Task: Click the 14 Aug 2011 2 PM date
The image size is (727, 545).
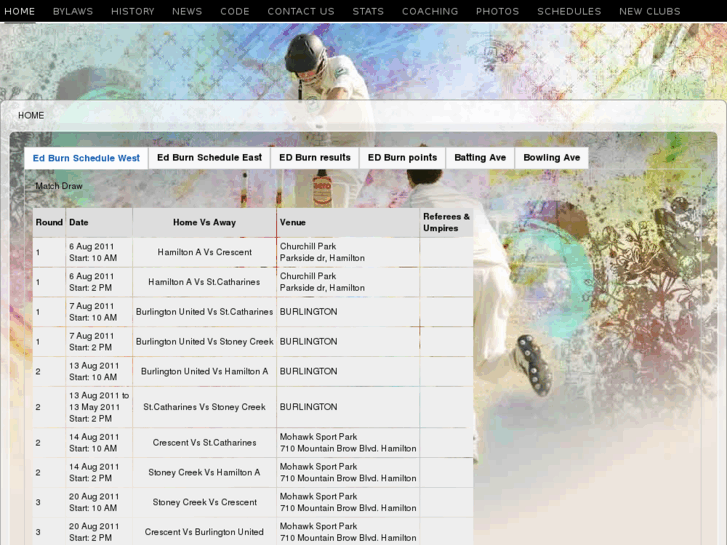Action: pos(94,472)
